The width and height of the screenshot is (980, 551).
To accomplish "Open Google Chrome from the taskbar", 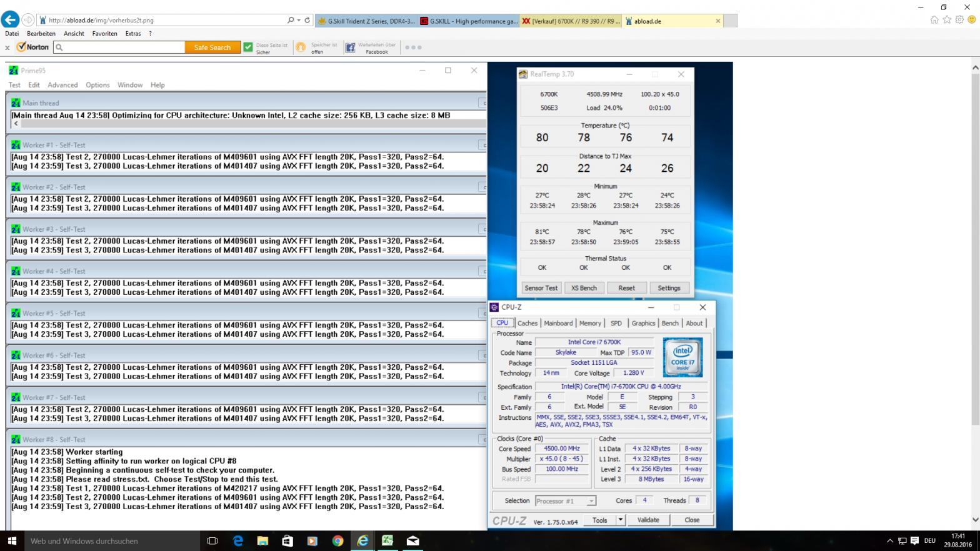I will point(337,541).
